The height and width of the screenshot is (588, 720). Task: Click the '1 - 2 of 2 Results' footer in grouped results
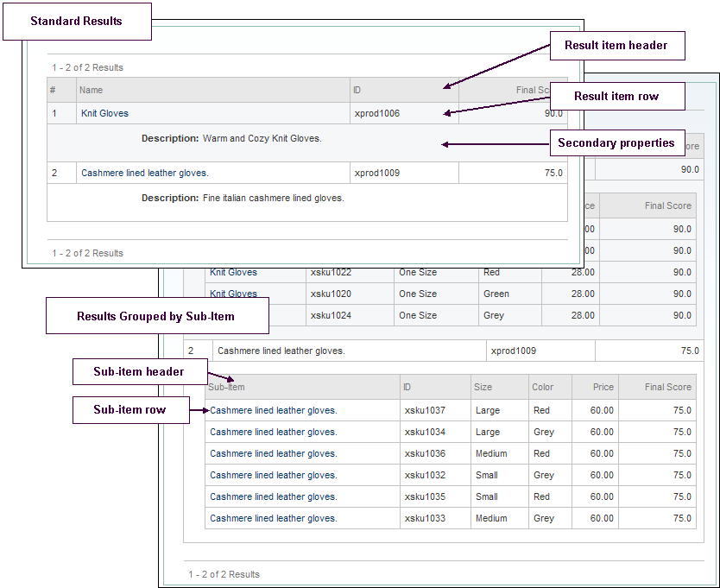tap(224, 575)
